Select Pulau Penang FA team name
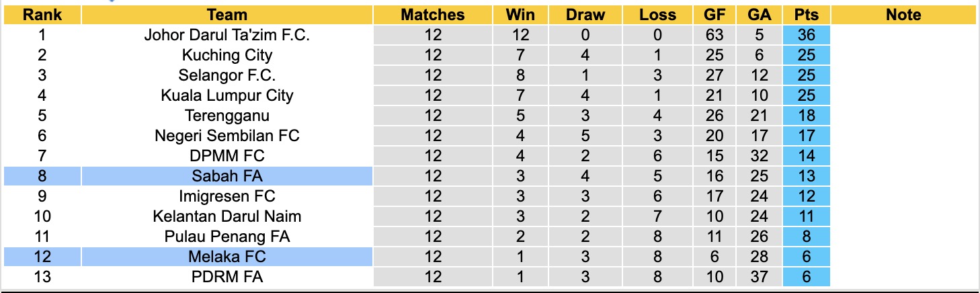Image resolution: width=980 pixels, height=293 pixels. coord(227,237)
